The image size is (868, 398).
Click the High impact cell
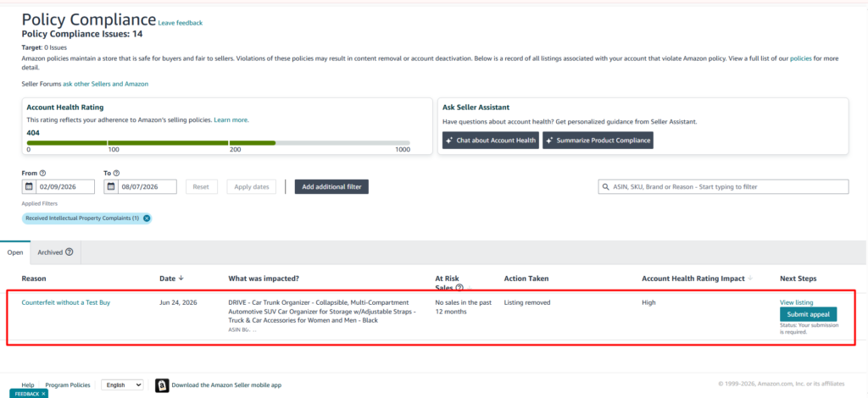[x=648, y=302]
